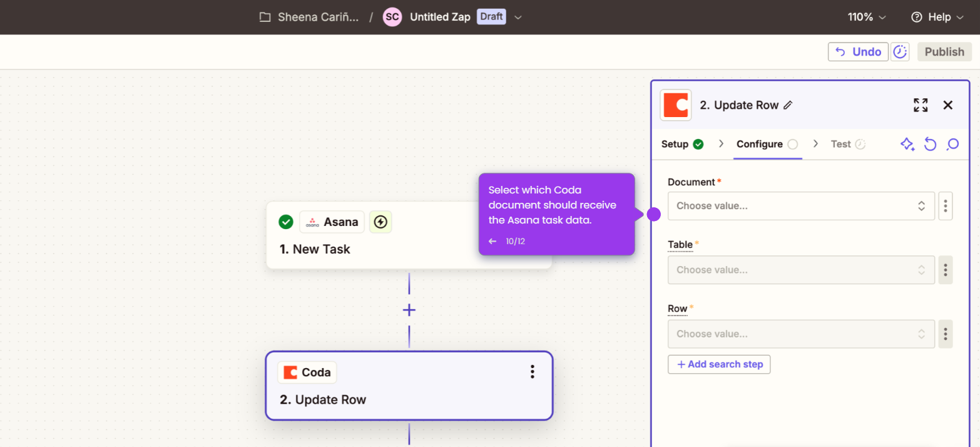
Task: Open version history clock icon
Action: [900, 52]
